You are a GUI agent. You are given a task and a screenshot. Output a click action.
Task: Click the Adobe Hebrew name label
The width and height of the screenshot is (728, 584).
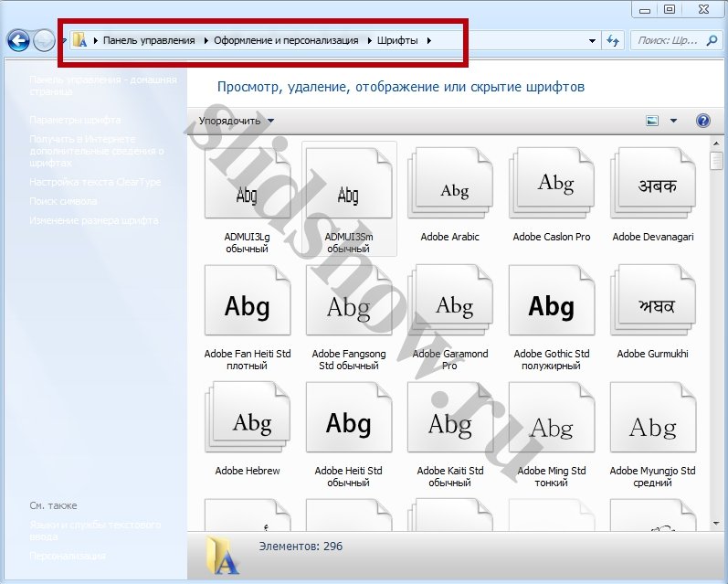[248, 471]
